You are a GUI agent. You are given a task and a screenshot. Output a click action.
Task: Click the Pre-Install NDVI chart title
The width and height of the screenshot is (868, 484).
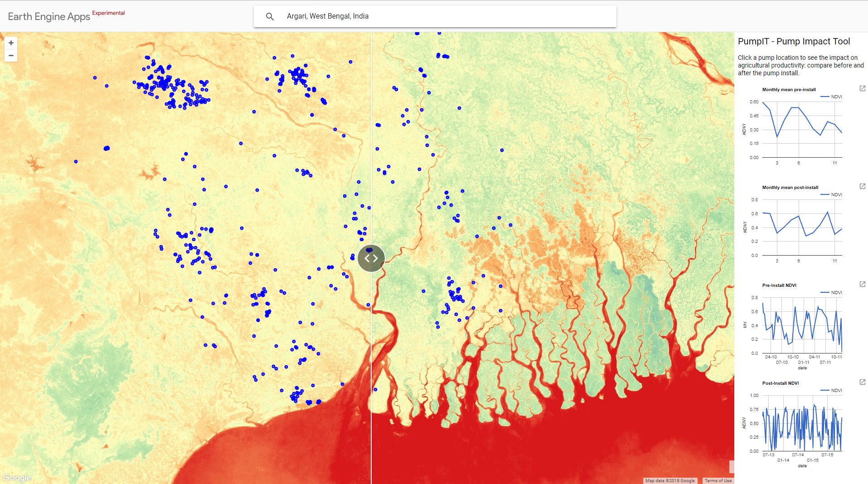(779, 286)
